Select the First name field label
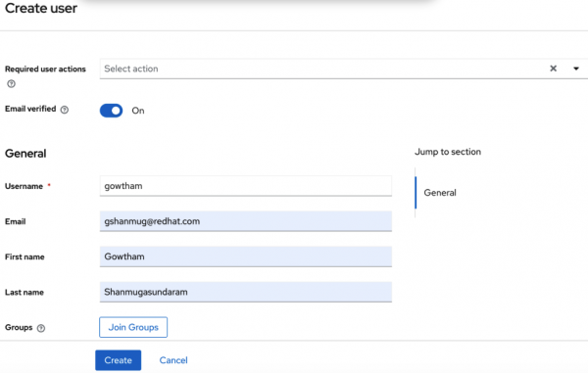Image resolution: width=588 pixels, height=373 pixels. [x=24, y=256]
